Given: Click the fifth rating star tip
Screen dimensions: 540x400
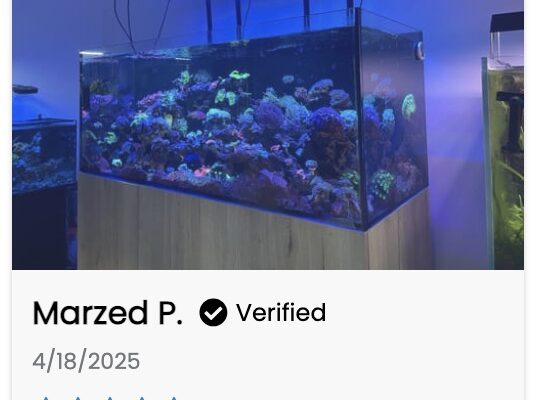Looking at the screenshot, I should pyautogui.click(x=174, y=398).
